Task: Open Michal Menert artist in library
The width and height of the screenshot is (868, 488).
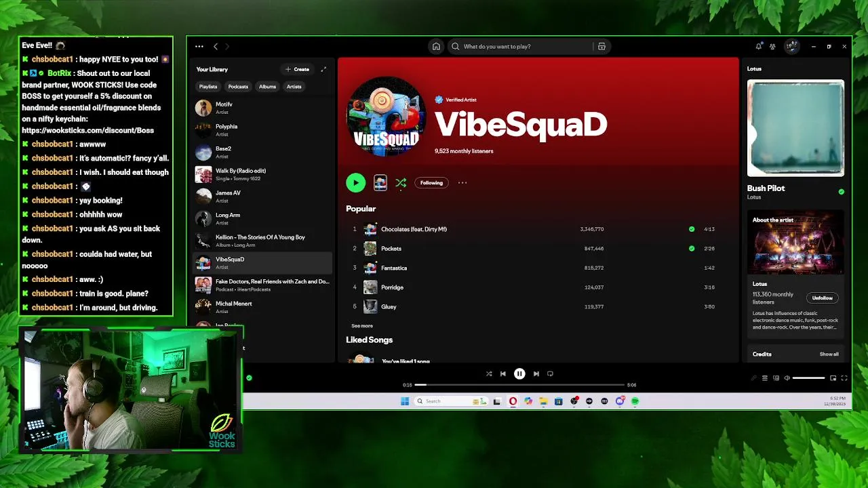Action: click(262, 307)
